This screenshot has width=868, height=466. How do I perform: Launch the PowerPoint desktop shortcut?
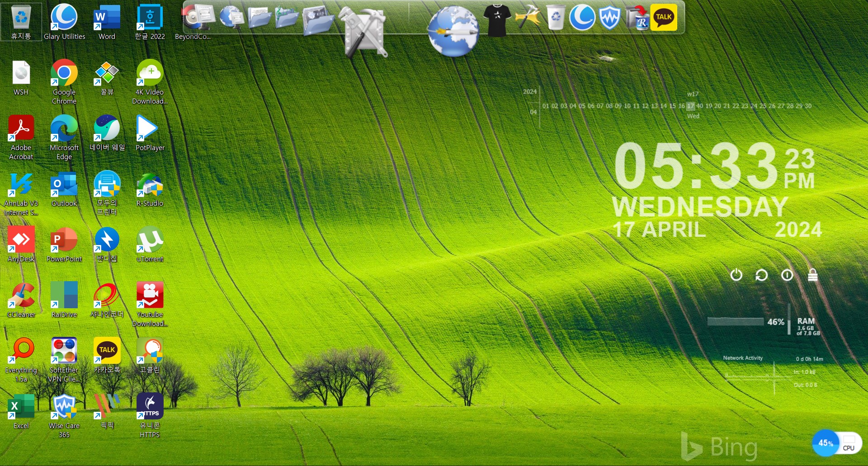click(64, 245)
